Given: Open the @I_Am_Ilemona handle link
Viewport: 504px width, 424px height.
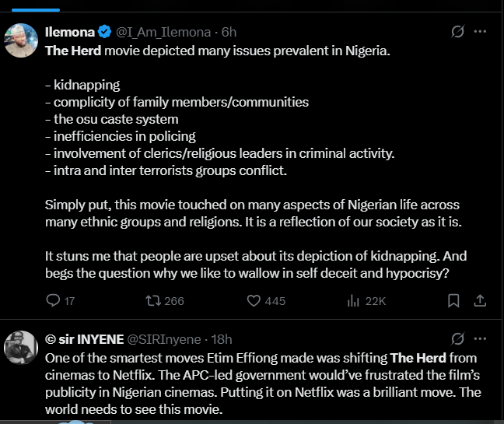Looking at the screenshot, I should [163, 32].
